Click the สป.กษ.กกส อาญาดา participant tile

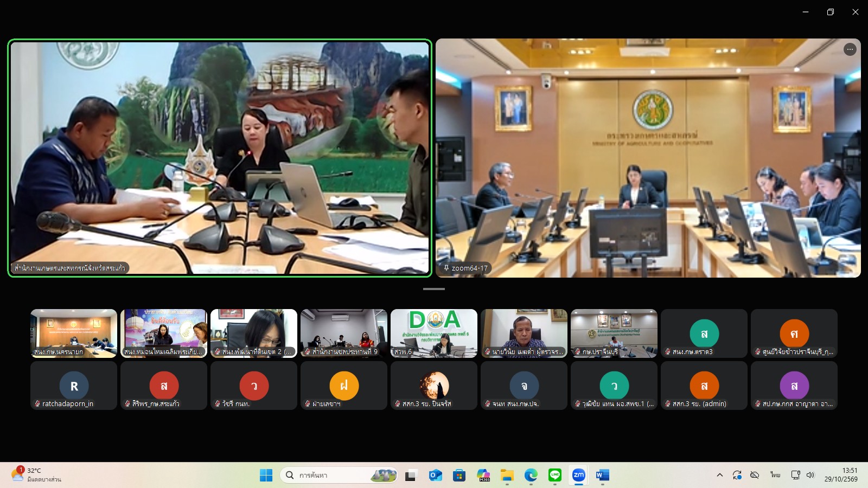tap(794, 386)
